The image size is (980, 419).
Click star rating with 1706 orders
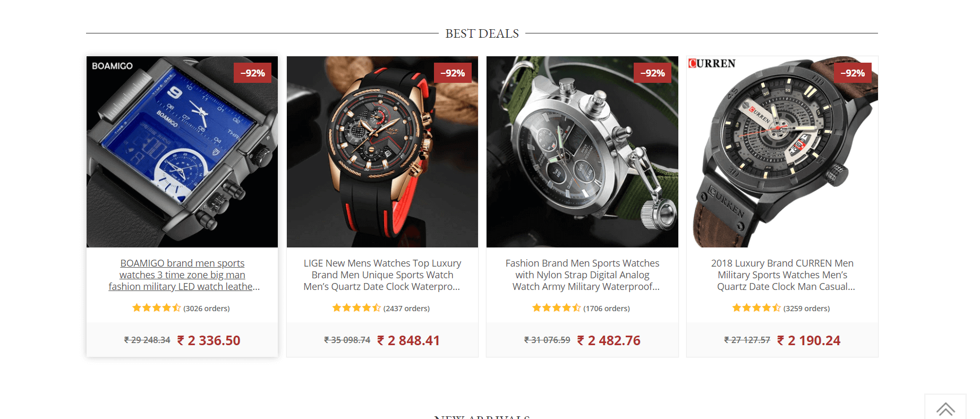tap(557, 308)
